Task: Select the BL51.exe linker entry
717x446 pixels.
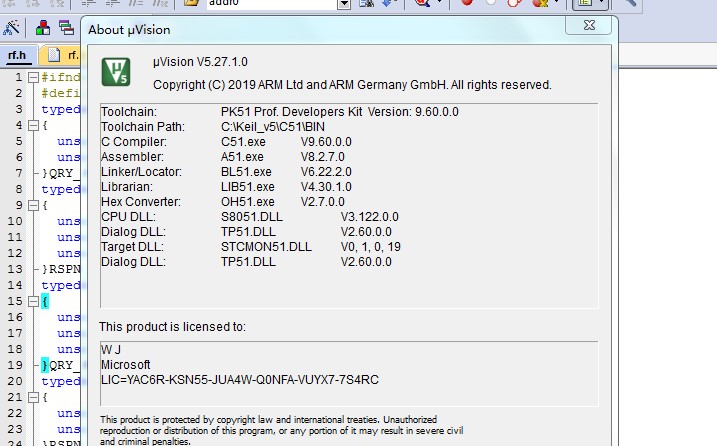Action: pos(246,172)
